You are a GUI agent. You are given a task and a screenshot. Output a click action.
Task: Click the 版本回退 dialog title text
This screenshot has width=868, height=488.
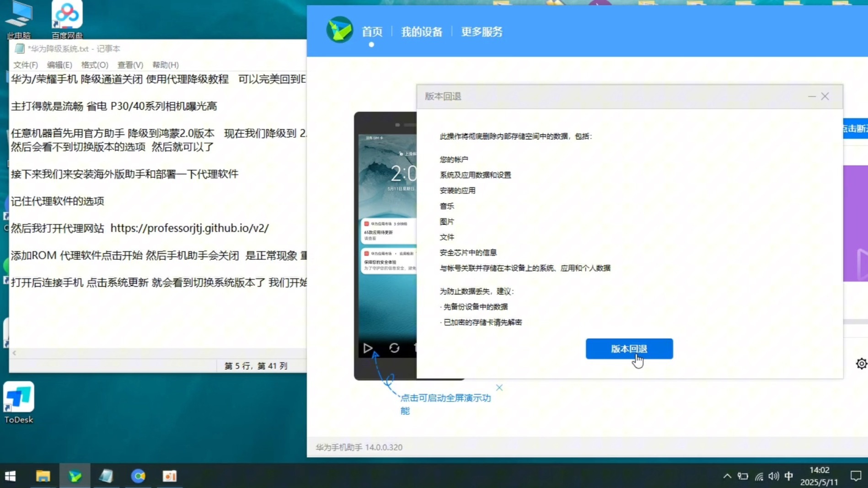click(x=443, y=97)
